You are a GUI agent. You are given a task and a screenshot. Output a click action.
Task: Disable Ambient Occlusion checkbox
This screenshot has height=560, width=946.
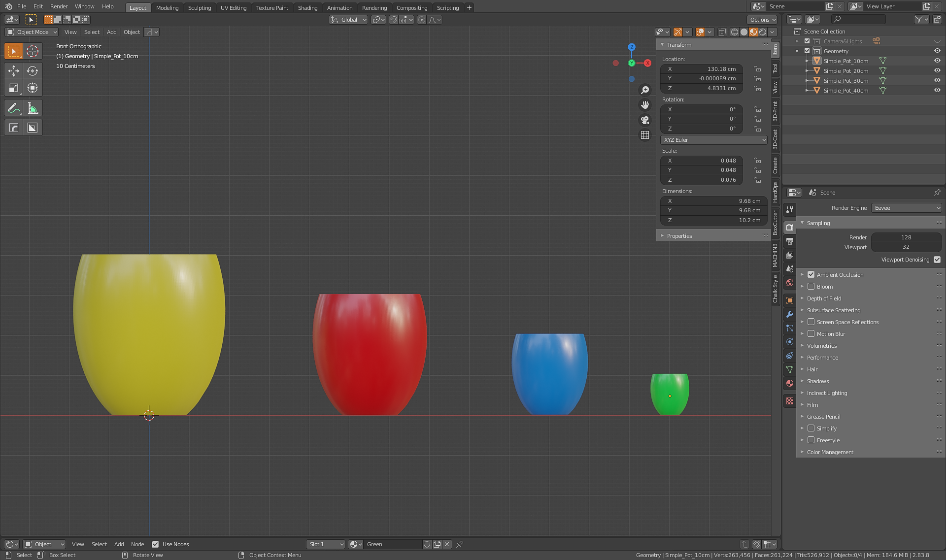811,275
